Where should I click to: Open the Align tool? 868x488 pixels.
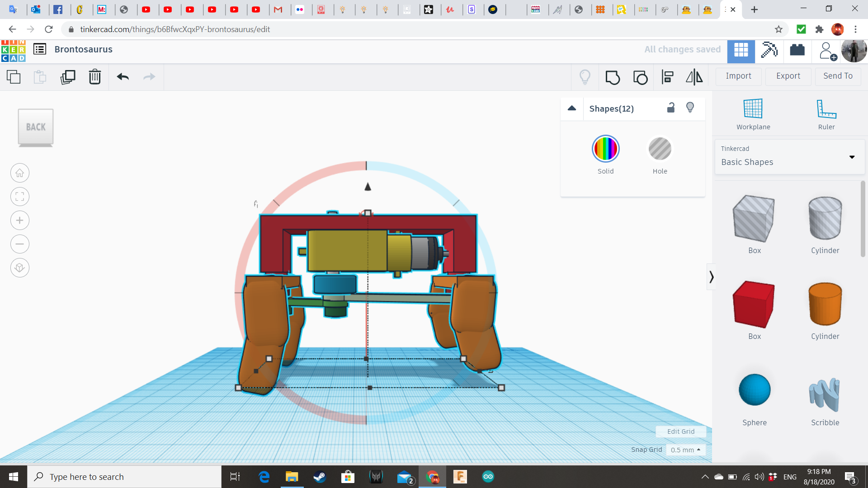667,77
